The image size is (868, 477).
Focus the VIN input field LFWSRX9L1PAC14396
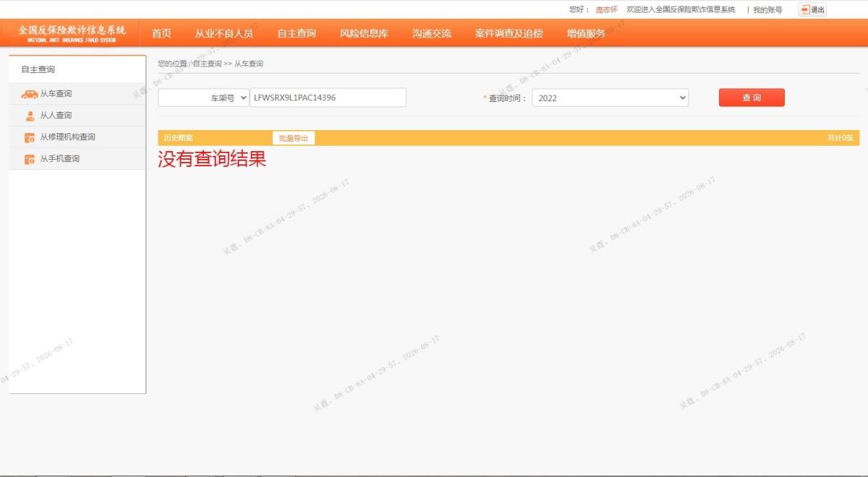tap(328, 98)
